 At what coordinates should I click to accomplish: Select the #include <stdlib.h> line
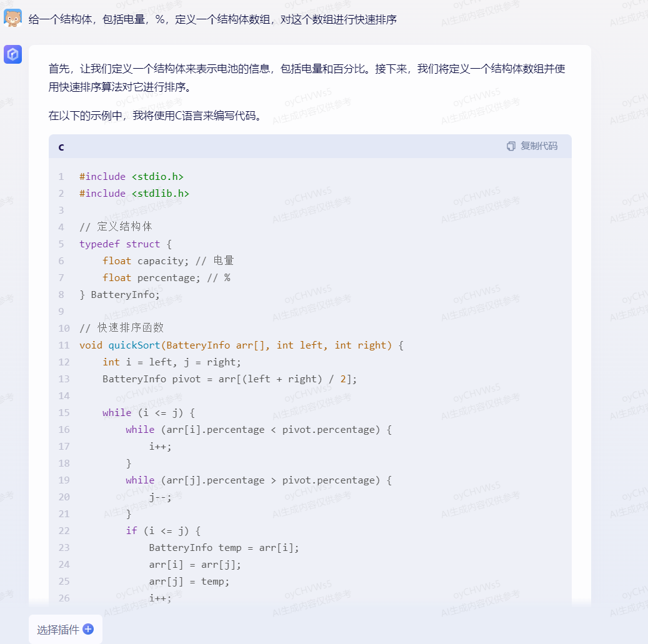[134, 193]
